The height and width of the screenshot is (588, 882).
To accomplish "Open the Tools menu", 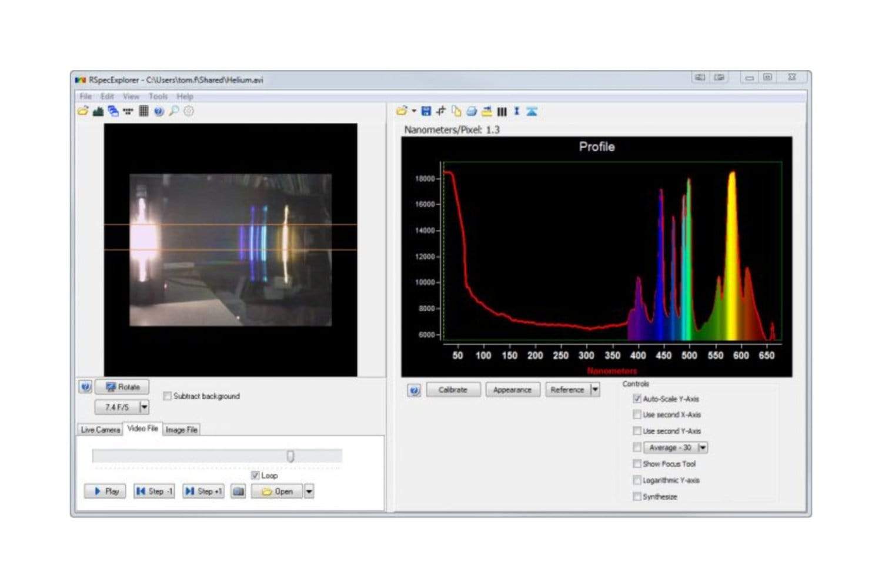I will click(158, 96).
